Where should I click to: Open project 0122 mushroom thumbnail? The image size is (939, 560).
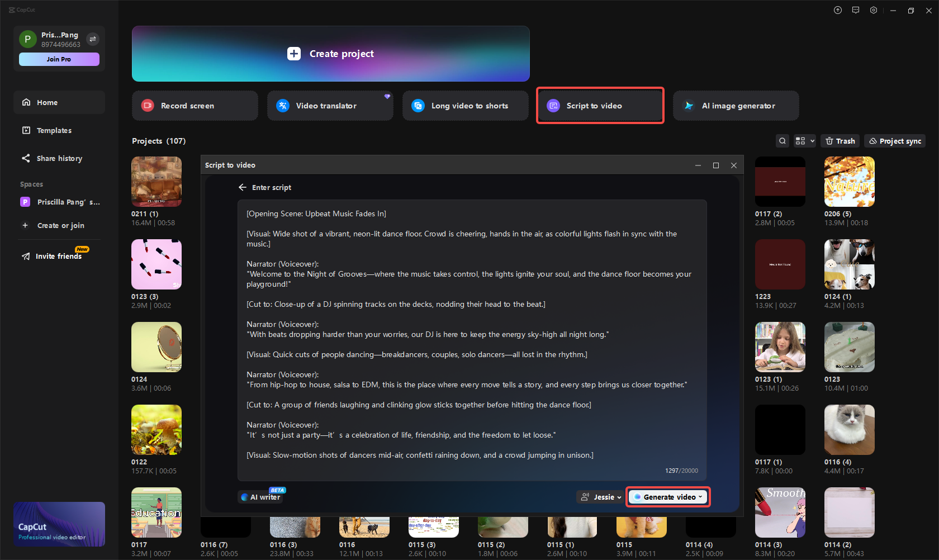pos(156,430)
